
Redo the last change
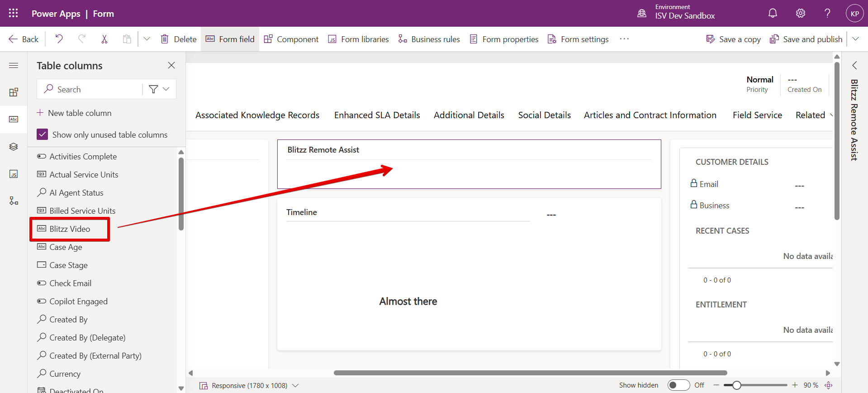click(x=81, y=39)
